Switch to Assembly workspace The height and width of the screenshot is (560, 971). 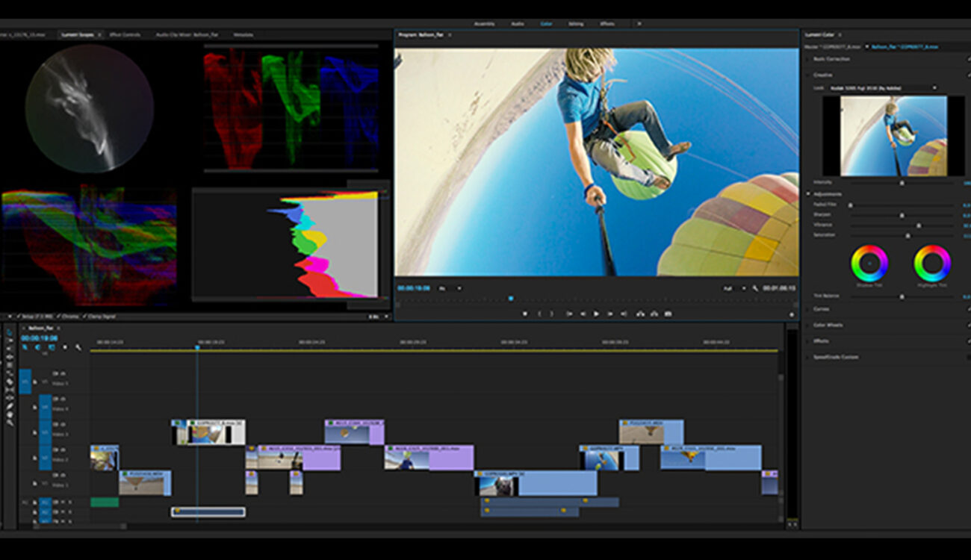tap(484, 24)
